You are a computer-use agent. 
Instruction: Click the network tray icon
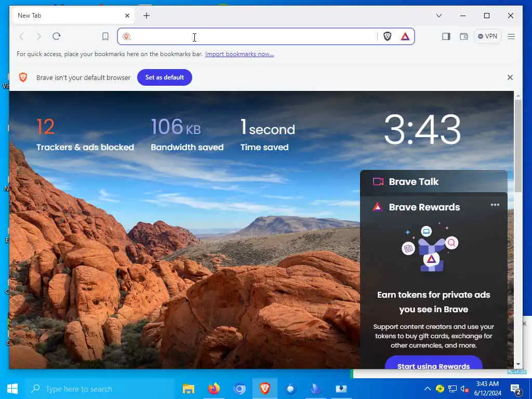(x=453, y=389)
